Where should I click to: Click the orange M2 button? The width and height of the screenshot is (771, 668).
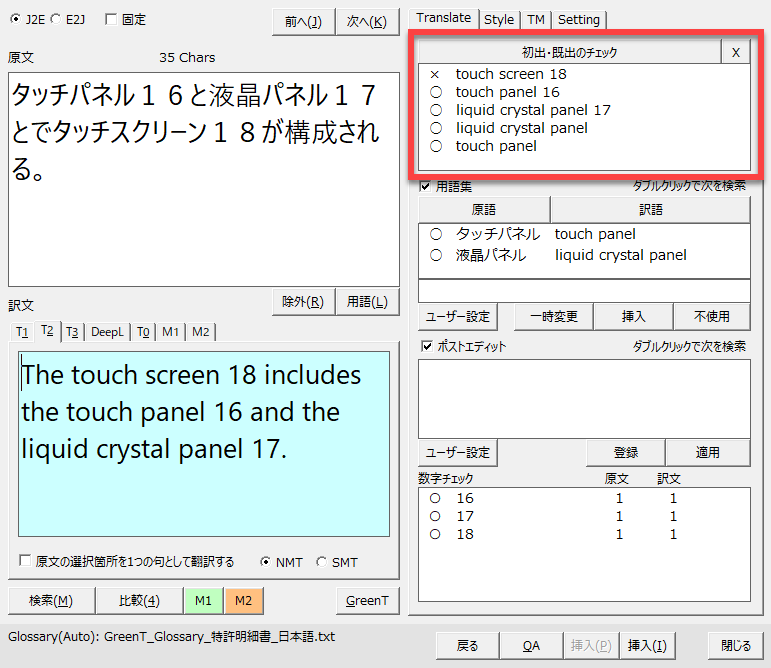tap(243, 600)
